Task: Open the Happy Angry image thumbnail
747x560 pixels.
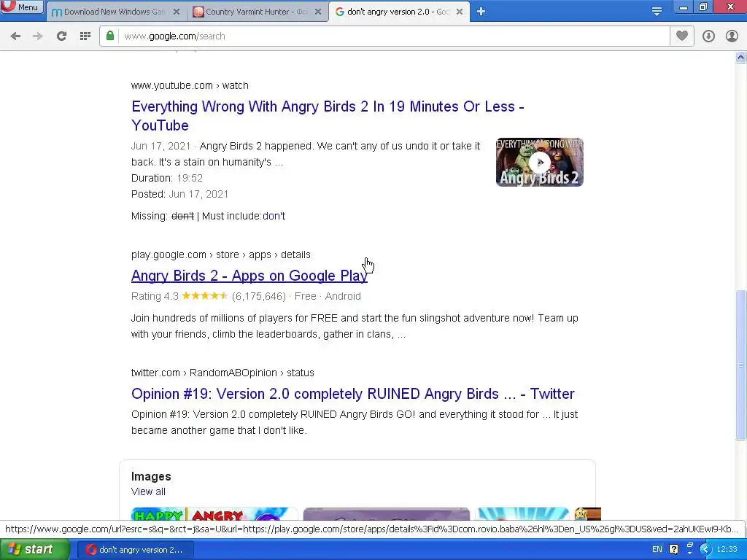Action: click(x=214, y=514)
